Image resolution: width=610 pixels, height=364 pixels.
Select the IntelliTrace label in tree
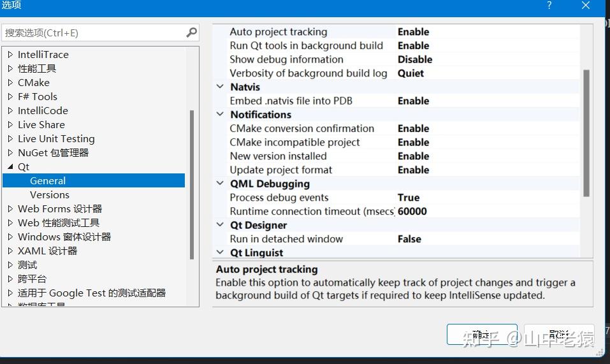tap(43, 54)
